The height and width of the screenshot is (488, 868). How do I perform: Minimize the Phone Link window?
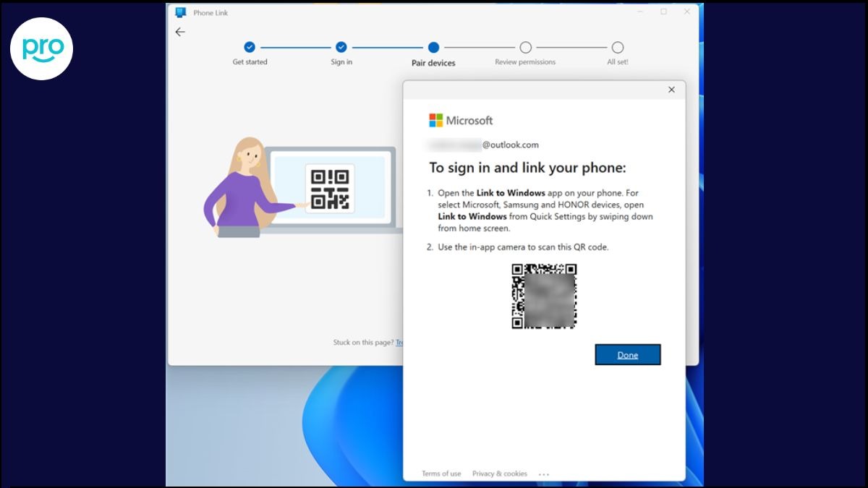640,12
